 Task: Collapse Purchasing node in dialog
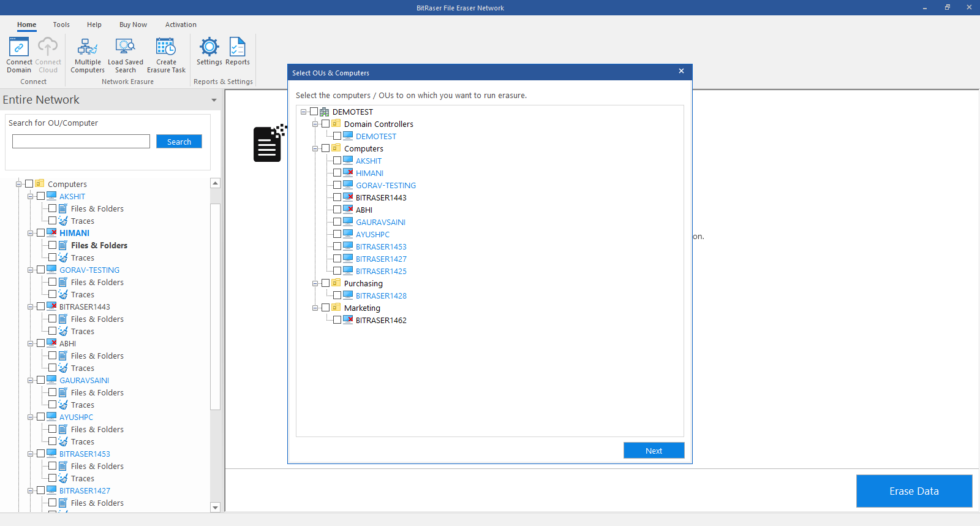(x=315, y=283)
